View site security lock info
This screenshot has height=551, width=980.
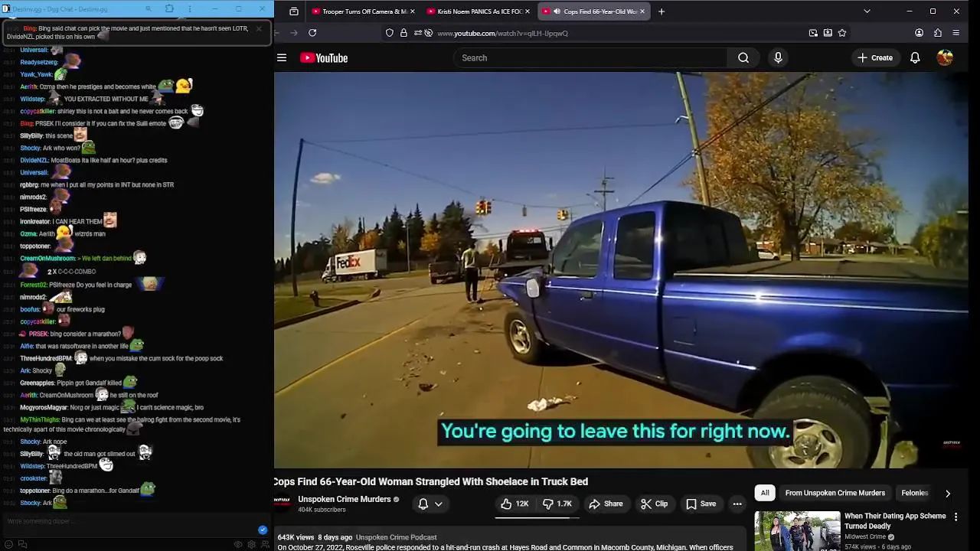pyautogui.click(x=403, y=33)
